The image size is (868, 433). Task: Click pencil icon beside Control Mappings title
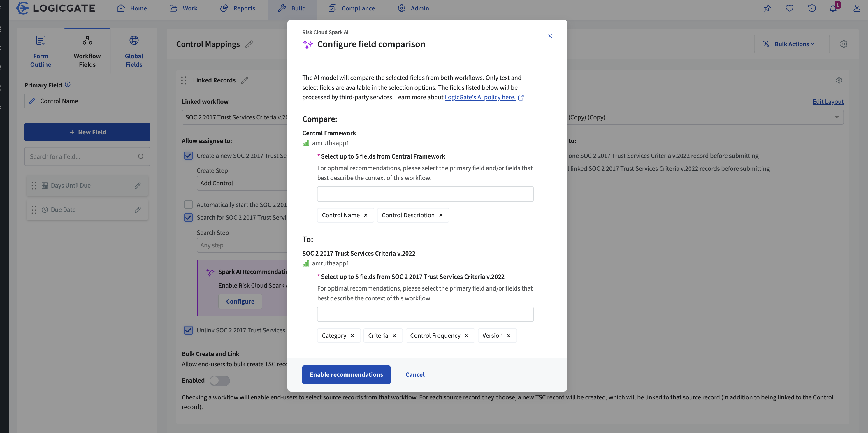(249, 44)
